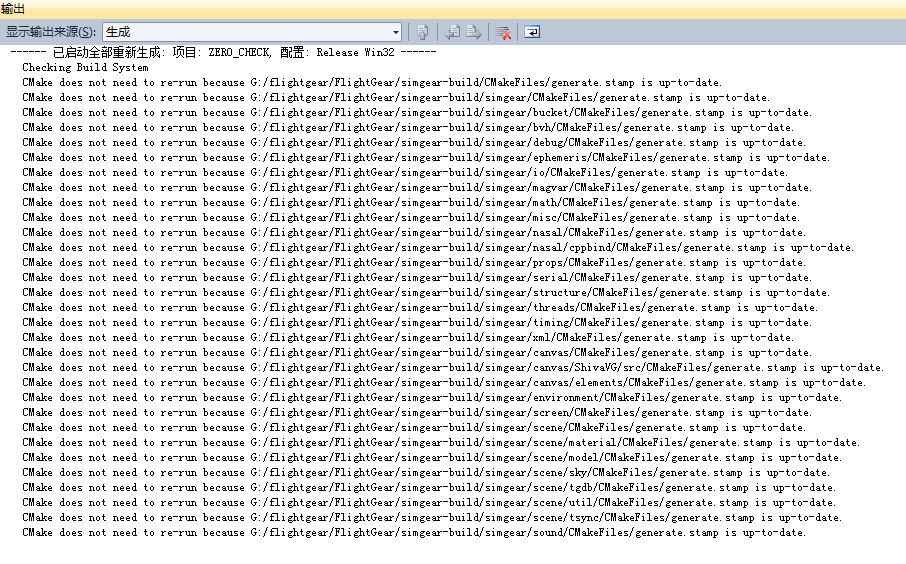This screenshot has height=564, width=906.
Task: Toggle word wrap in output pane
Action: point(532,32)
